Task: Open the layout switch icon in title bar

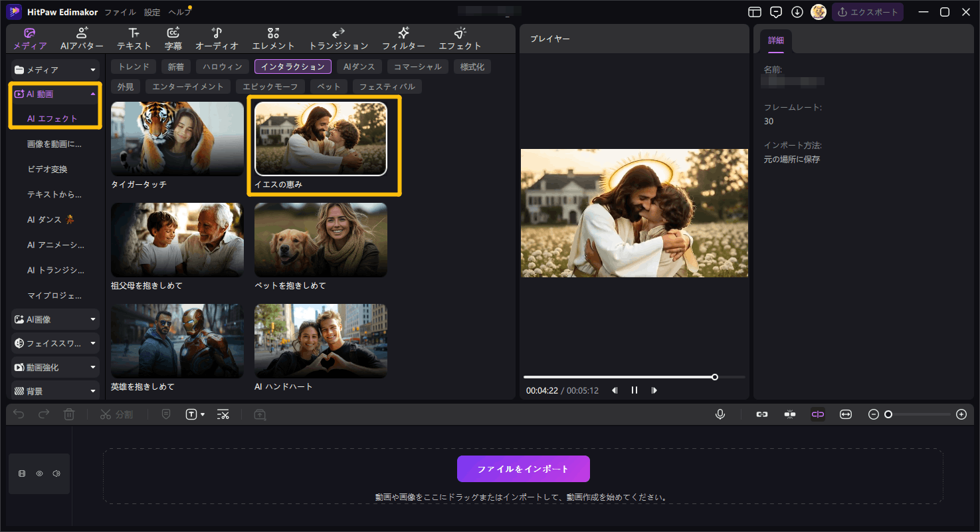Action: click(754, 12)
